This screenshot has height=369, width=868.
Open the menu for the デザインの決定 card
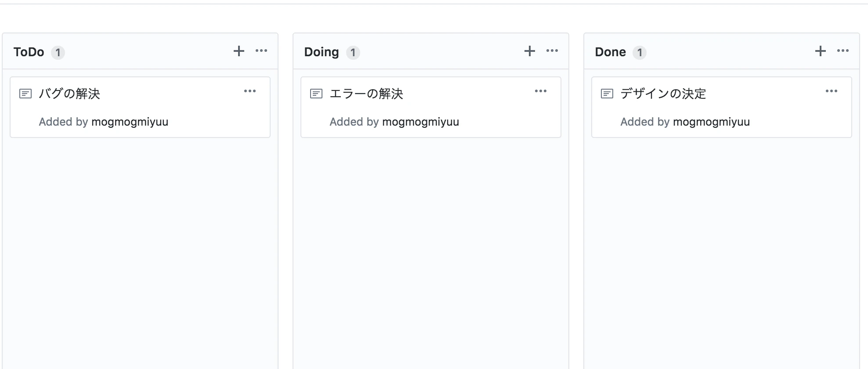click(x=832, y=91)
